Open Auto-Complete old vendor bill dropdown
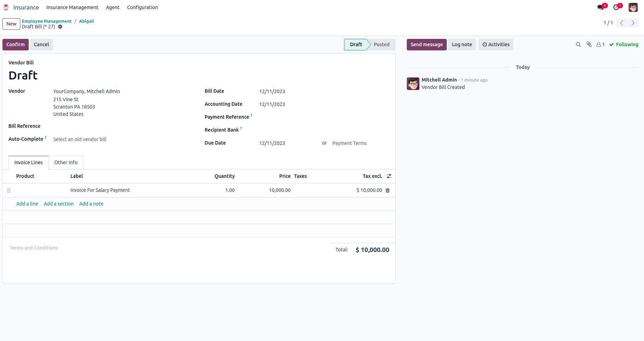The image size is (644, 341). [123, 139]
